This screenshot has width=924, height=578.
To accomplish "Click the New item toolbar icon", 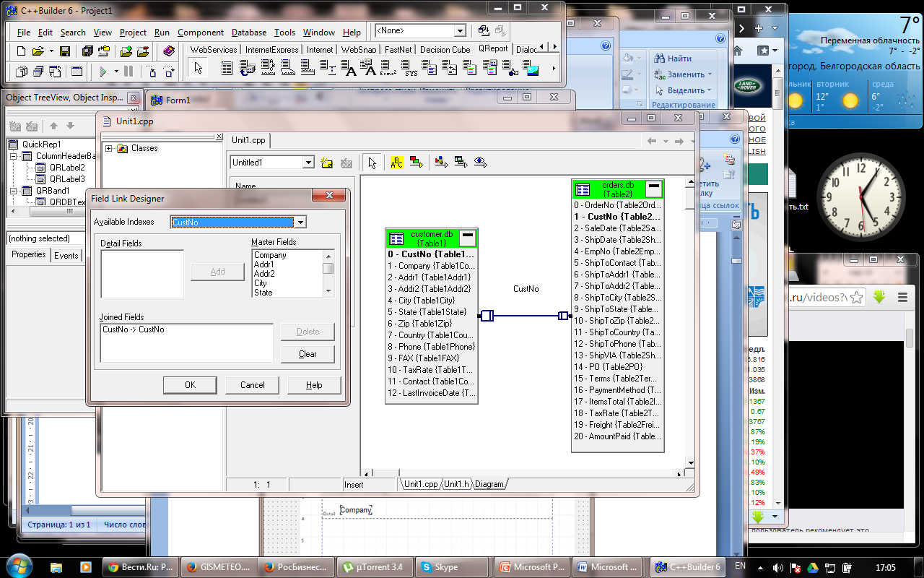I will [x=21, y=51].
